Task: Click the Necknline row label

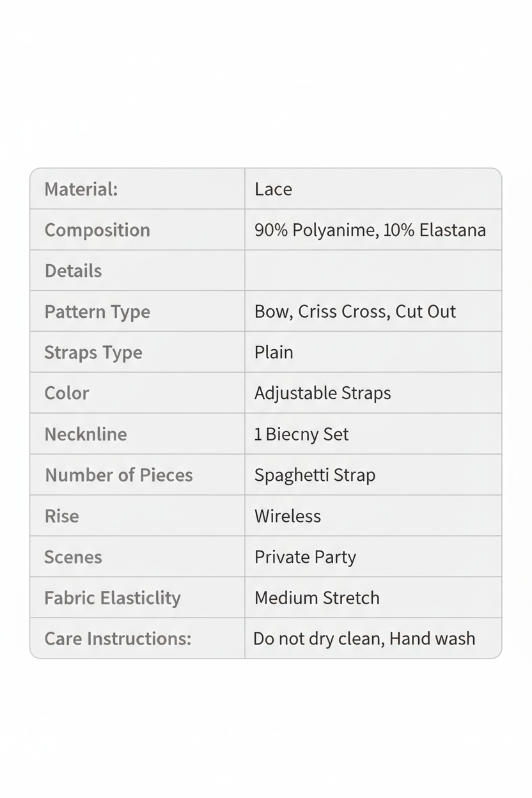Action: click(86, 434)
